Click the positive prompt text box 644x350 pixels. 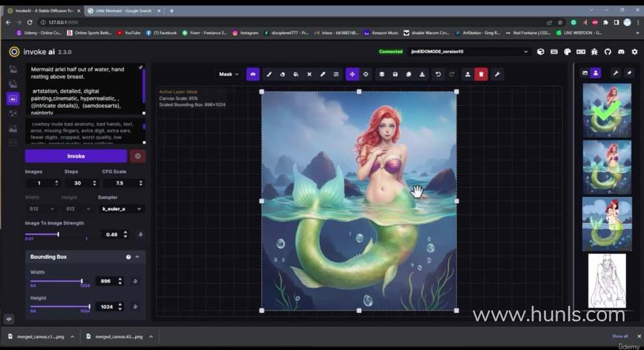pyautogui.click(x=84, y=89)
